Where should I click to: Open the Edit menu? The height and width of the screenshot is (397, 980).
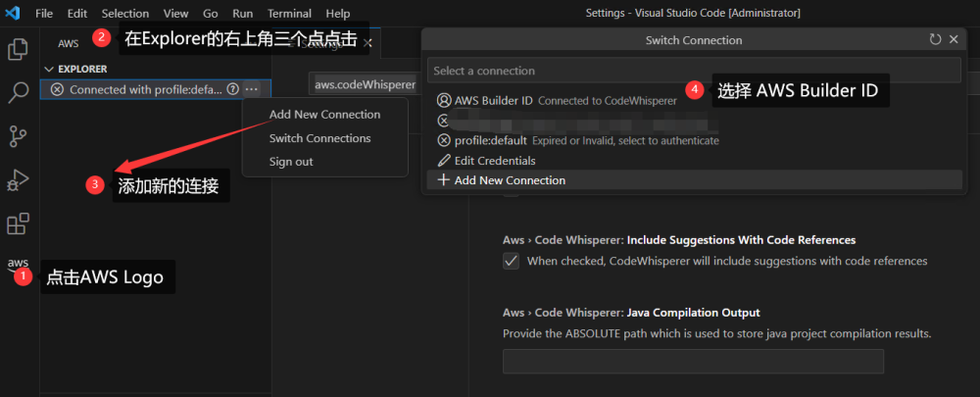[x=77, y=13]
